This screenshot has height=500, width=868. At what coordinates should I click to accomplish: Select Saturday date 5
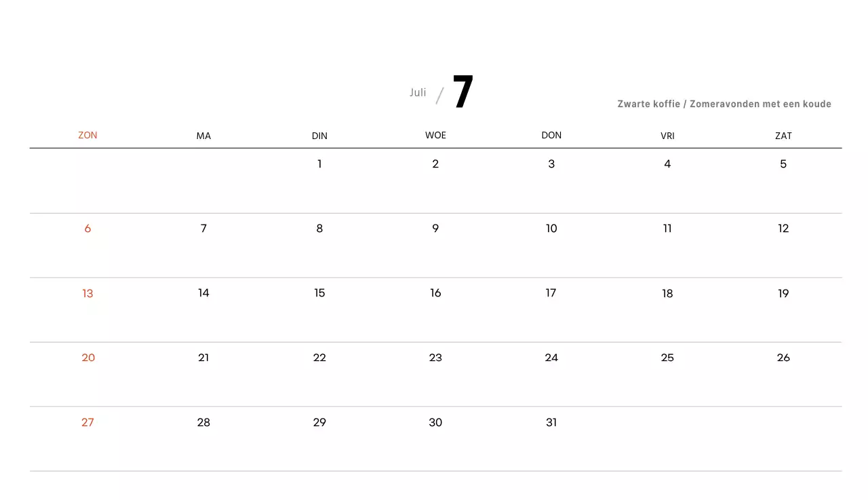(x=783, y=164)
